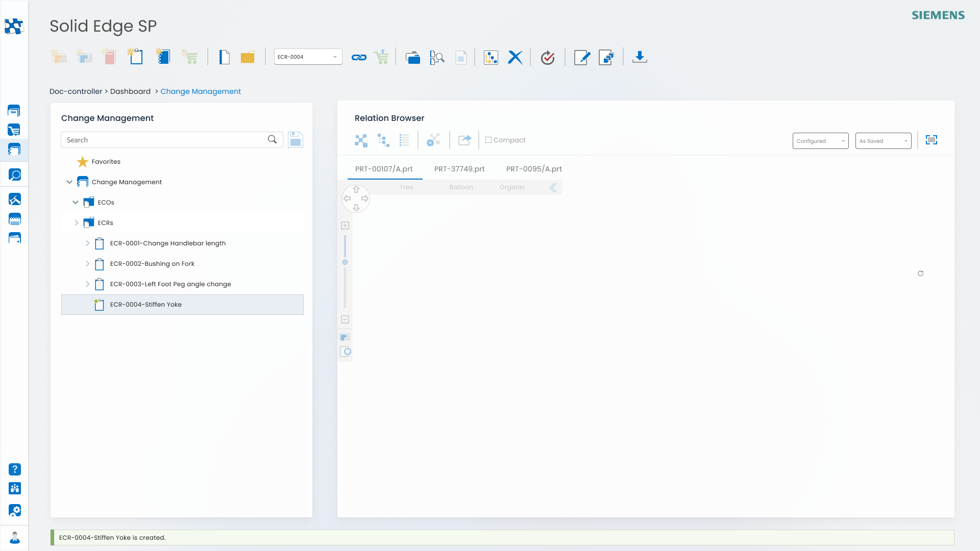980x551 pixels.
Task: Click the document search magnifier icon in the toolbar
Action: point(437,57)
